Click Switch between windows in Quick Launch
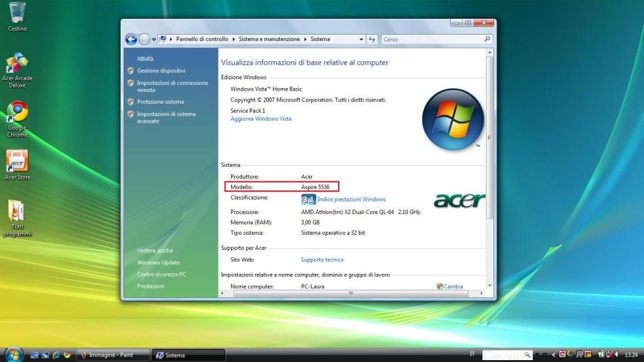The width and height of the screenshot is (644, 362). pyautogui.click(x=45, y=355)
